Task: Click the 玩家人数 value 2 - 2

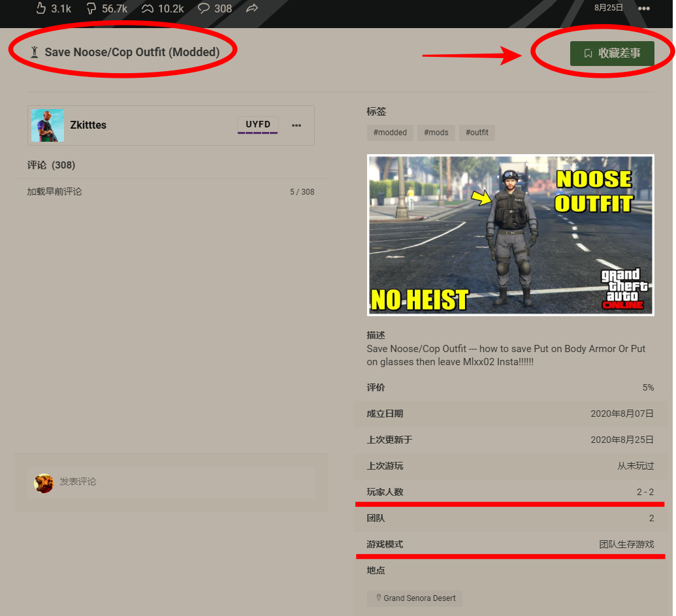Action: [645, 492]
